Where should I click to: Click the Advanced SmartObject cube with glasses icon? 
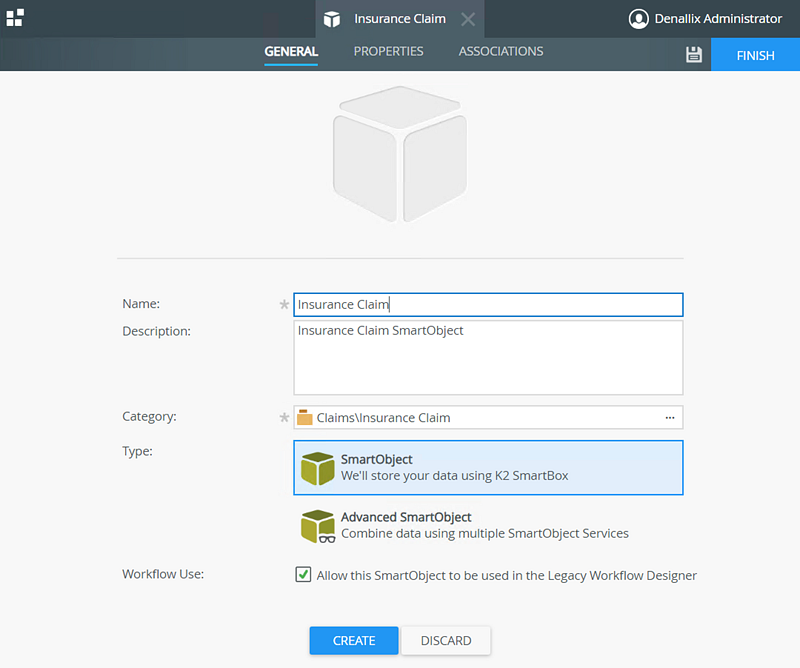[x=317, y=526]
